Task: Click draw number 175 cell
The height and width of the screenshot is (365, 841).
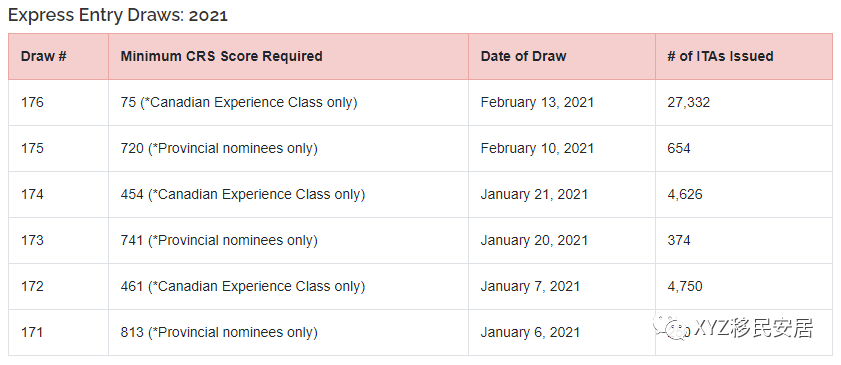Action: coord(32,148)
